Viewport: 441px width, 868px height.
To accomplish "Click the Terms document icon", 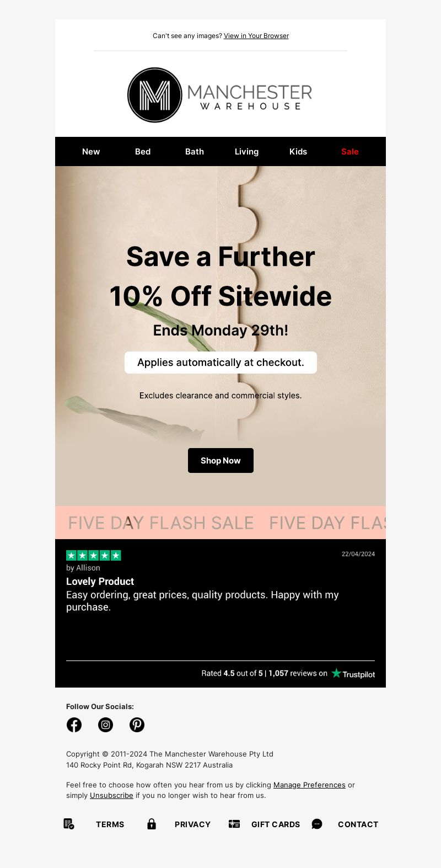I will [69, 824].
